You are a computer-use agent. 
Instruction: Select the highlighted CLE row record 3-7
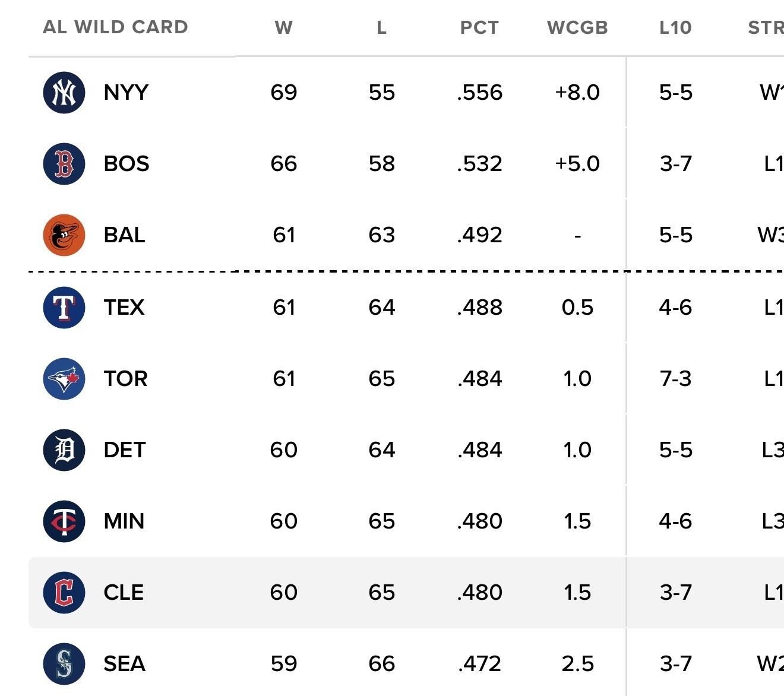pos(676,593)
